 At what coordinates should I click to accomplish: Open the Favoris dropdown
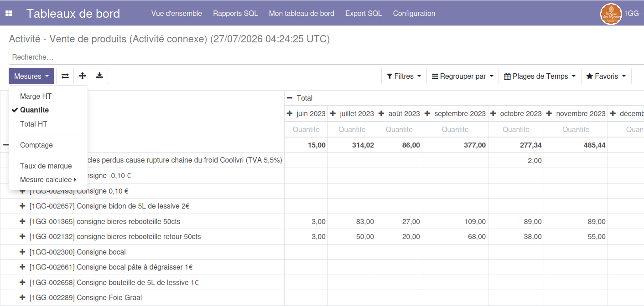click(606, 76)
